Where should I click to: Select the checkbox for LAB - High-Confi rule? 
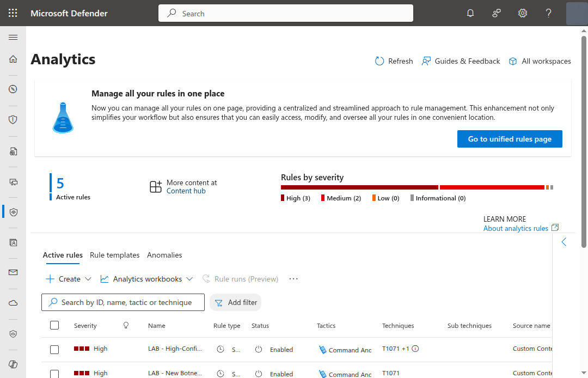click(54, 349)
